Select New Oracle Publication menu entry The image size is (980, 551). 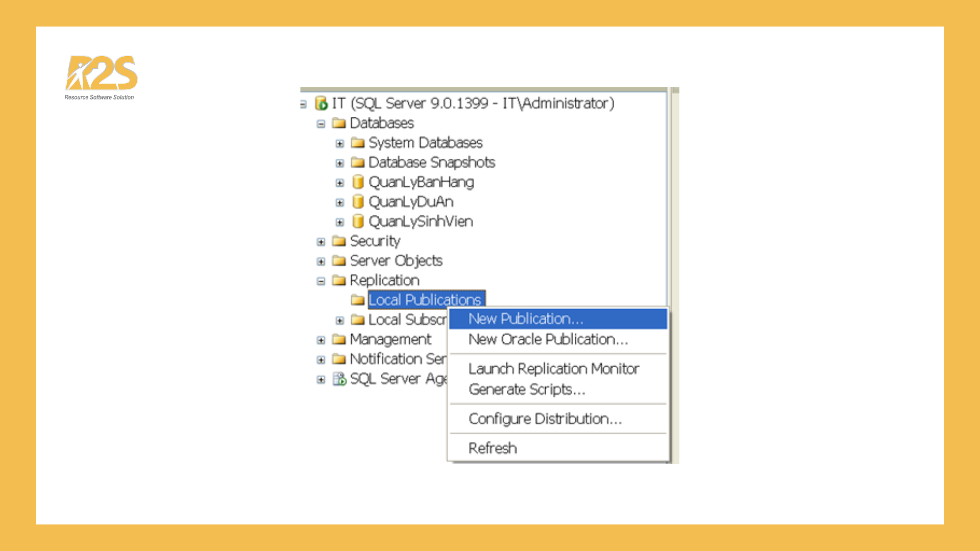point(548,339)
